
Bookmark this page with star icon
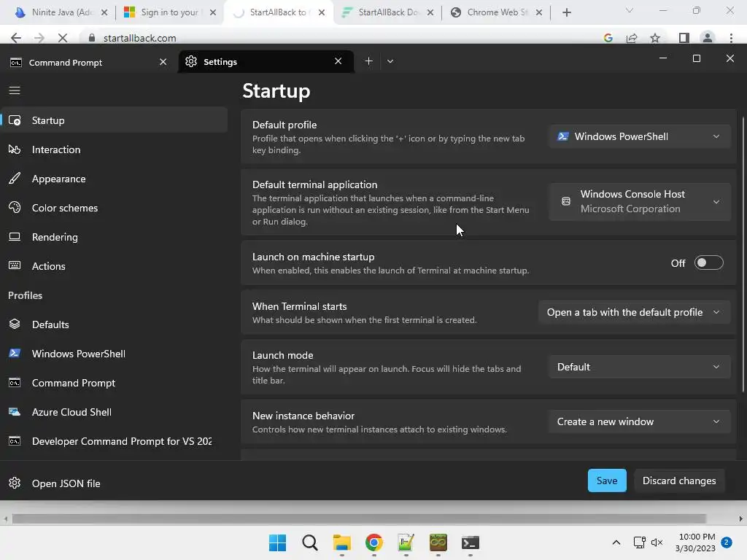(x=655, y=38)
